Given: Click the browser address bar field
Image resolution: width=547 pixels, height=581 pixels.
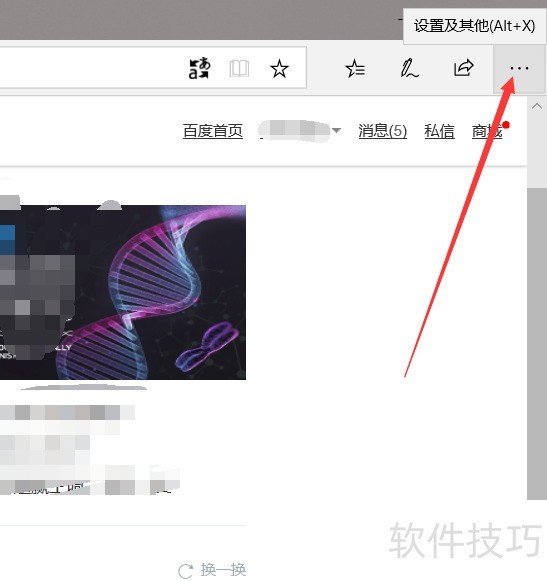Looking at the screenshot, I should coord(153,67).
